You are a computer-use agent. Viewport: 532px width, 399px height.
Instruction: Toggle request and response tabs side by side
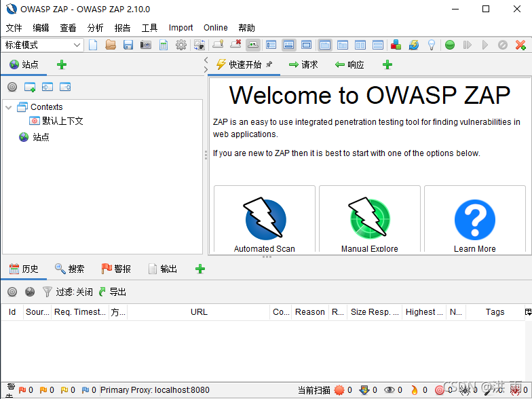click(360, 45)
